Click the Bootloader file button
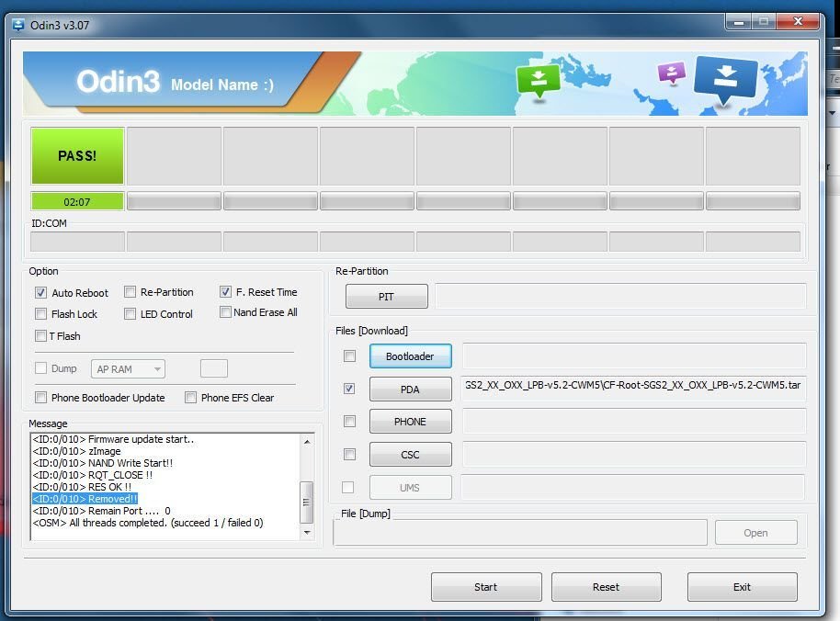Image resolution: width=840 pixels, height=621 pixels. 411,356
